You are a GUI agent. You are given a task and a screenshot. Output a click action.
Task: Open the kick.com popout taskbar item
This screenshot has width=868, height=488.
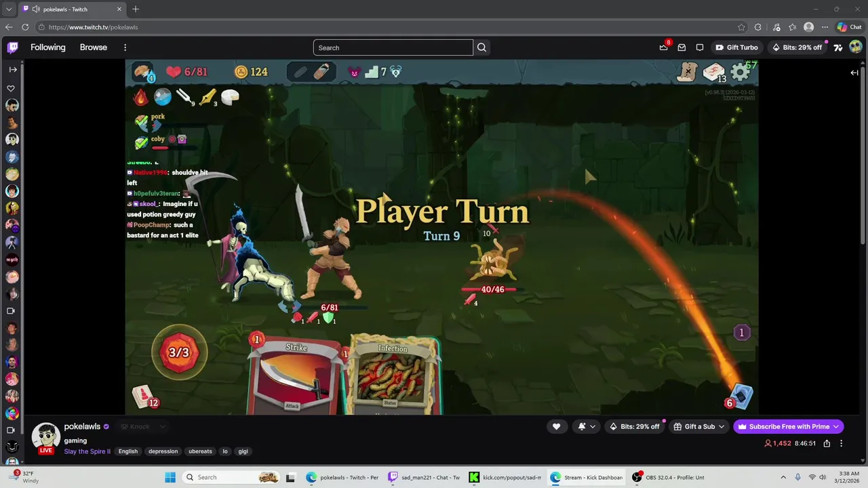pyautogui.click(x=505, y=477)
